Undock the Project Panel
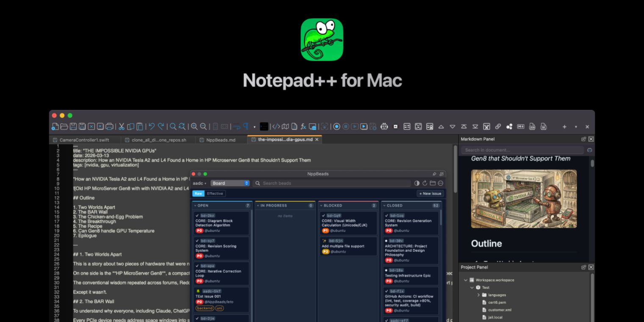The image size is (644, 322). pyautogui.click(x=584, y=267)
